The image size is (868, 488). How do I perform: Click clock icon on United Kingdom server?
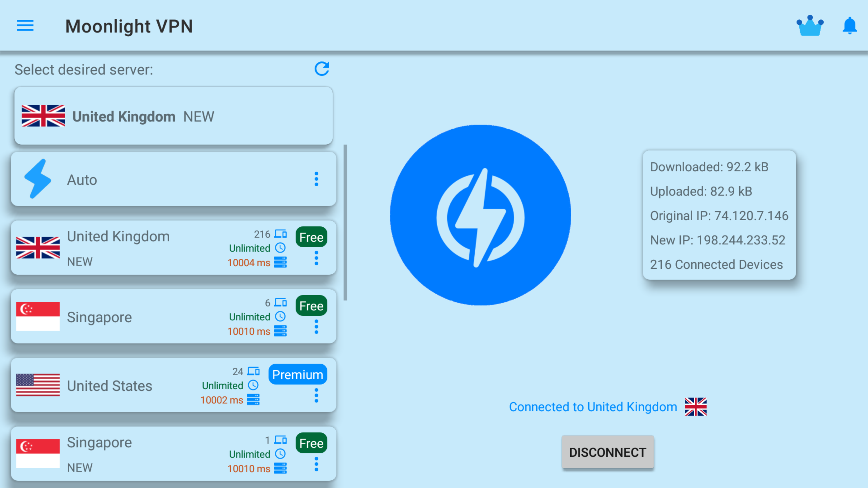coord(280,248)
